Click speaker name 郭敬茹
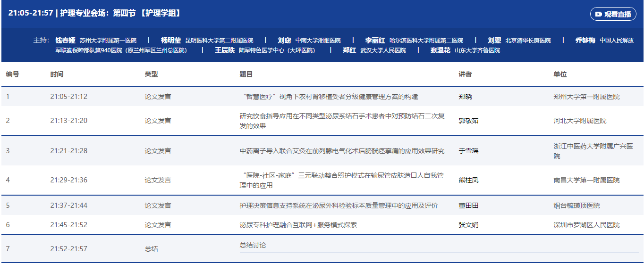 [468, 121]
